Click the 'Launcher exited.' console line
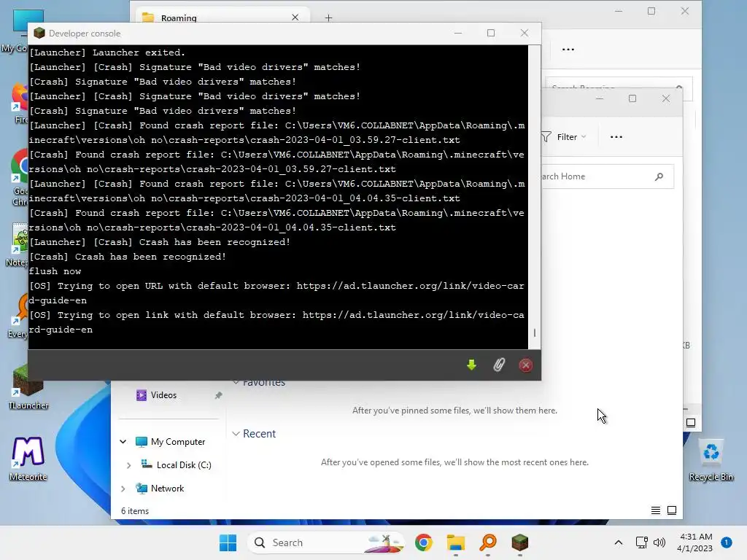Image resolution: width=747 pixels, height=560 pixels. [x=107, y=52]
